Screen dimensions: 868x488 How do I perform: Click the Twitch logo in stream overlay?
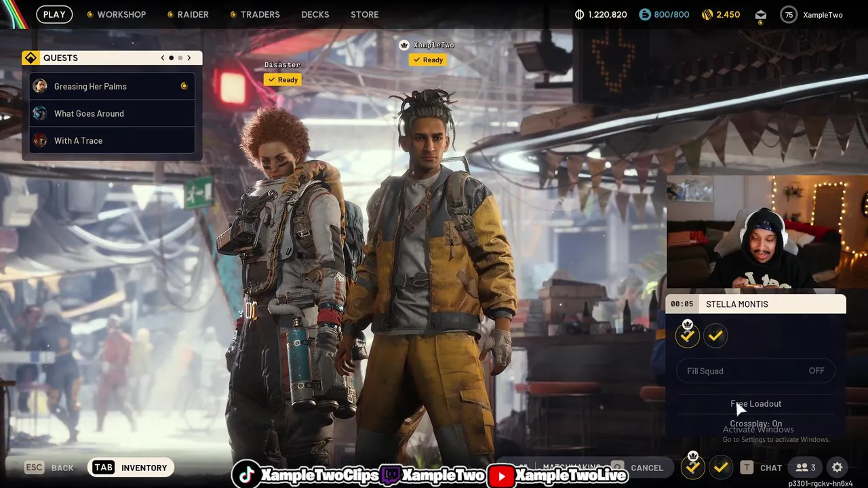click(390, 476)
